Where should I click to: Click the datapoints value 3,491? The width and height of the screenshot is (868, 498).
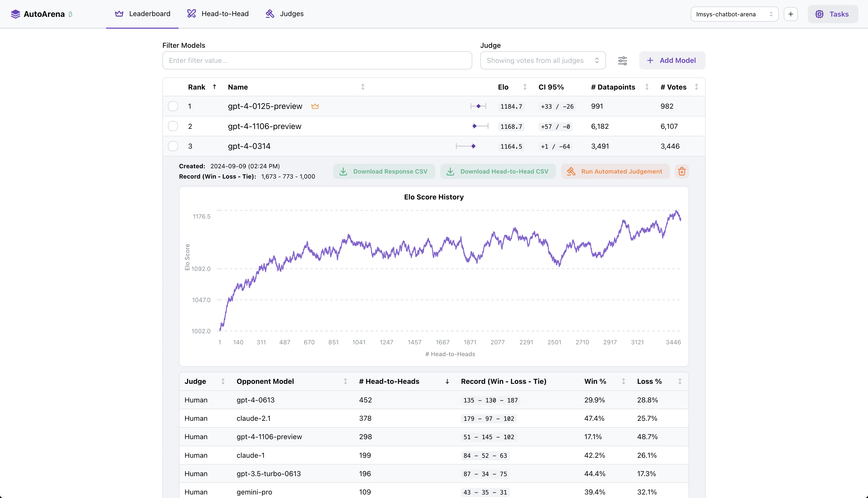tap(600, 146)
